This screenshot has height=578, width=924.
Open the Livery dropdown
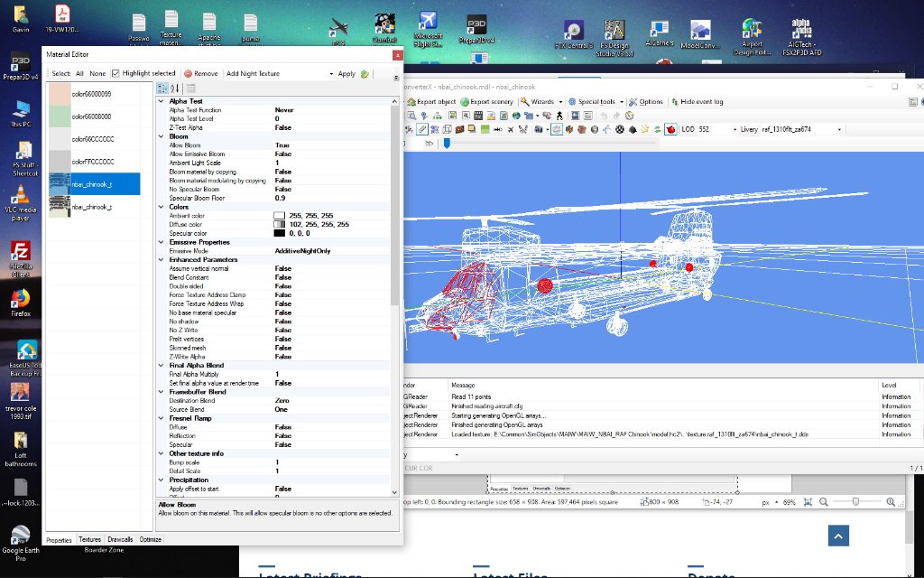839,129
